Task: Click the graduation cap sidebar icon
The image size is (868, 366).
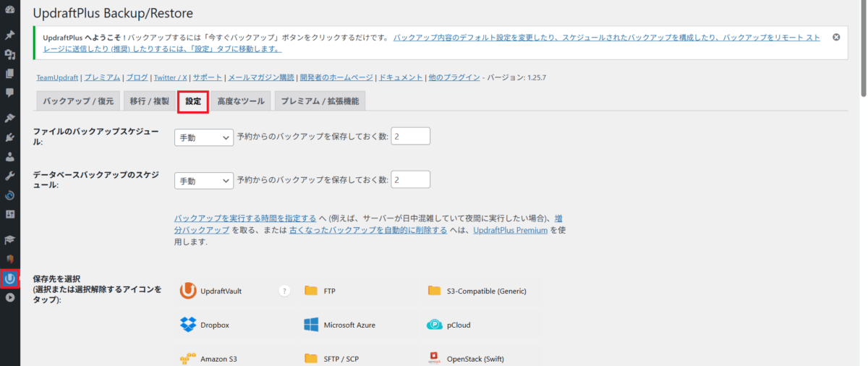Action: (10, 239)
